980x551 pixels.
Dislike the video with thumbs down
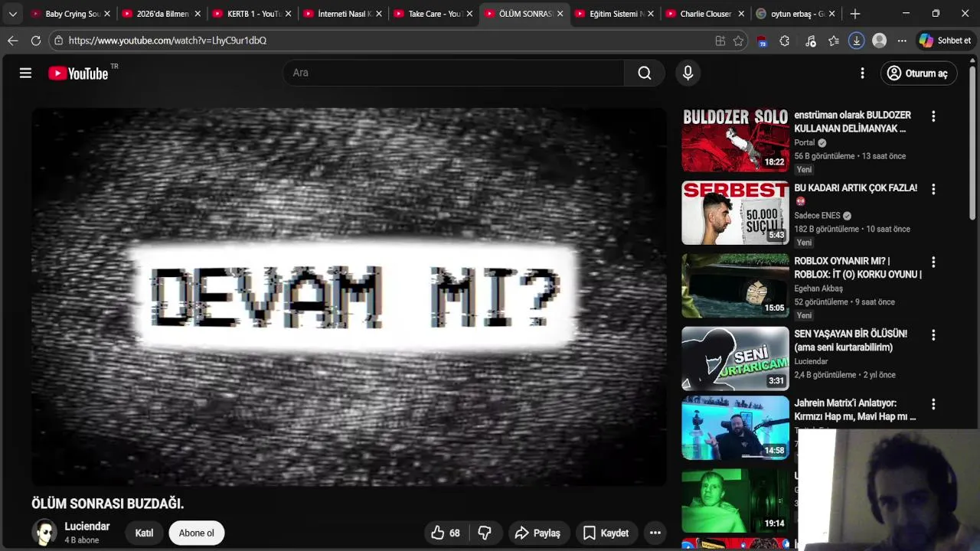[x=485, y=533]
